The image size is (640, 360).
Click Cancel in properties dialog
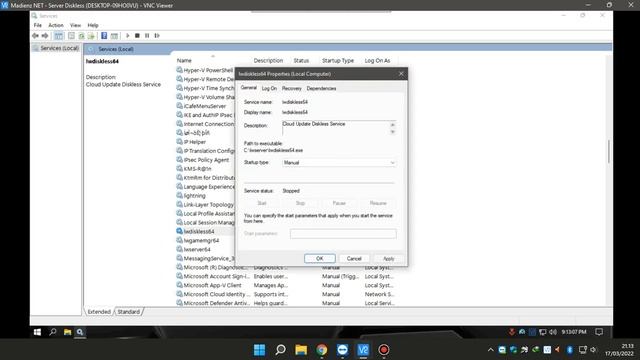pyautogui.click(x=354, y=258)
